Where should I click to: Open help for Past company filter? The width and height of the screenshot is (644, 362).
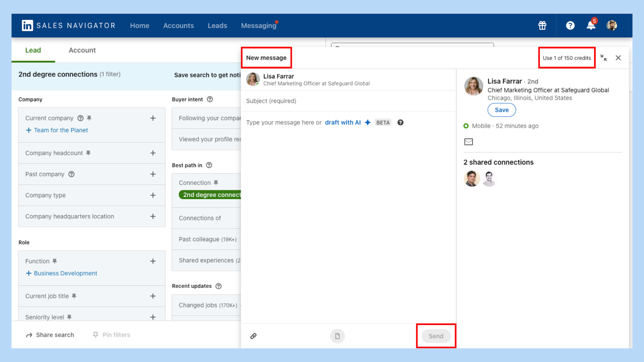click(x=71, y=174)
